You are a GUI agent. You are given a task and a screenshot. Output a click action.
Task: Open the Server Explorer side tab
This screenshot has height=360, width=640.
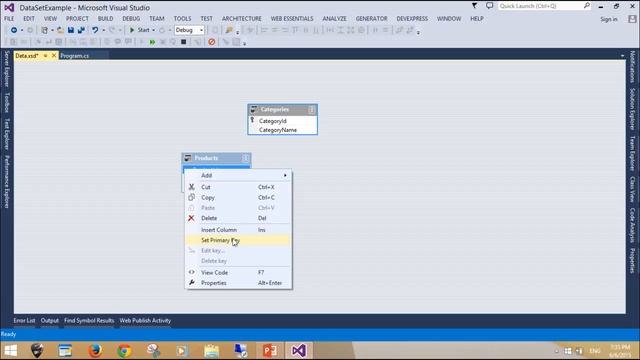click(7, 69)
